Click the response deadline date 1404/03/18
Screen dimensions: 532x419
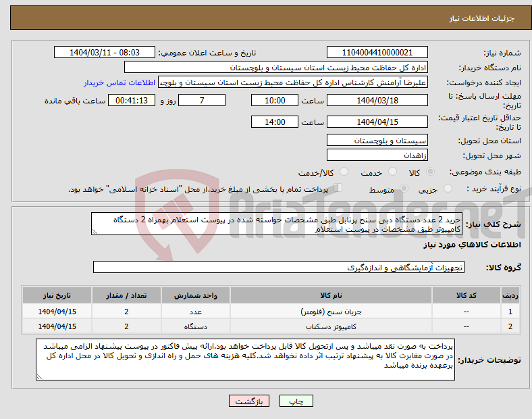[x=377, y=101]
